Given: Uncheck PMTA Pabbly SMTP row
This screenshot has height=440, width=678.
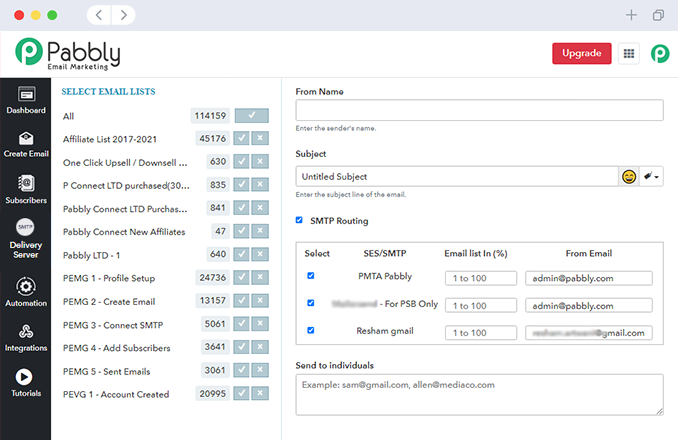Looking at the screenshot, I should point(310,276).
